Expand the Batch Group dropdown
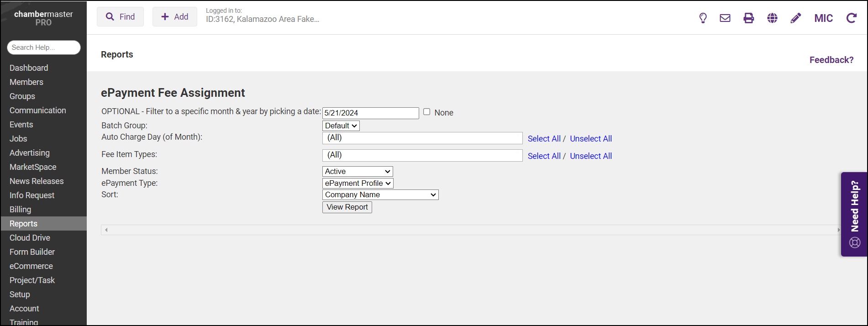The image size is (868, 326). click(x=341, y=126)
